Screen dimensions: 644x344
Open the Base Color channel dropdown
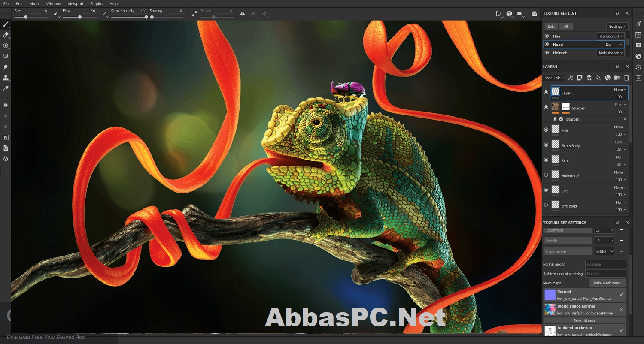(x=554, y=78)
